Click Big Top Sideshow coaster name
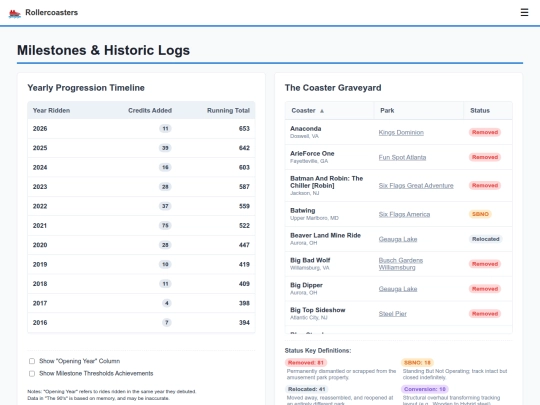This screenshot has width=540, height=405. click(x=318, y=310)
